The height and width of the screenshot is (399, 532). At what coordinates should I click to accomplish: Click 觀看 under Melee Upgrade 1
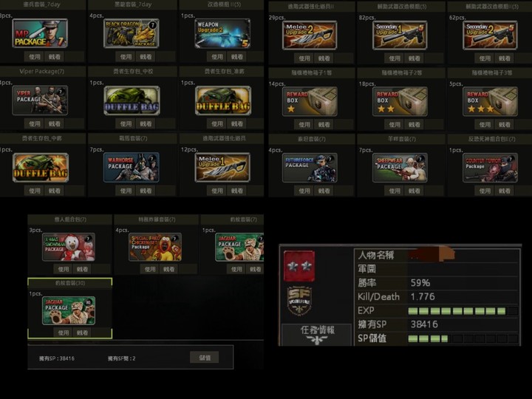[x=237, y=191]
